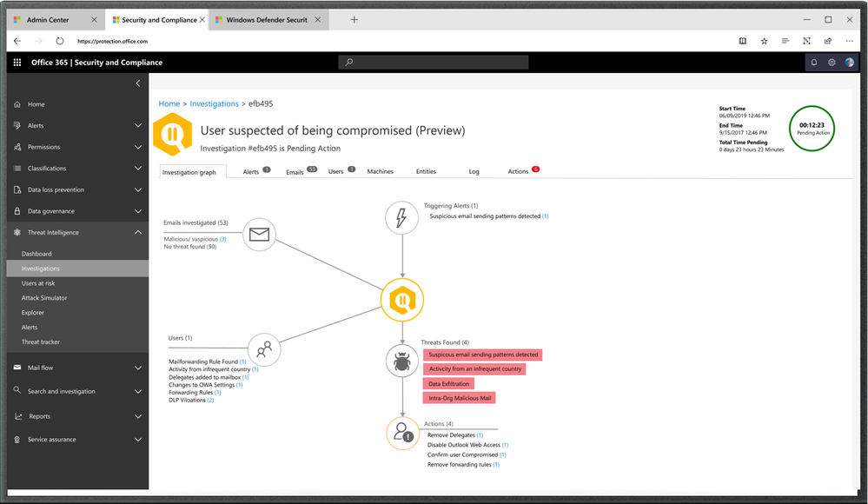Click the Remove Delegates action count
868x504 pixels.
480,435
